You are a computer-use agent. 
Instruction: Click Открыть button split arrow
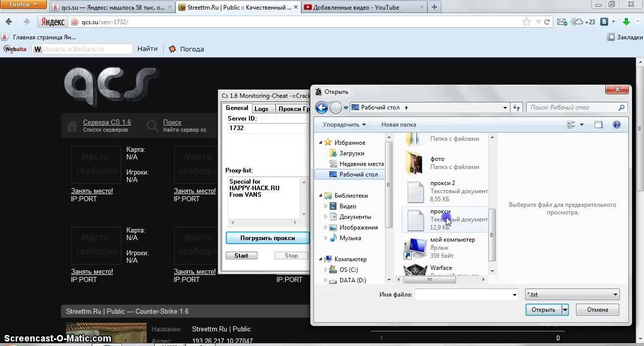[565, 310]
